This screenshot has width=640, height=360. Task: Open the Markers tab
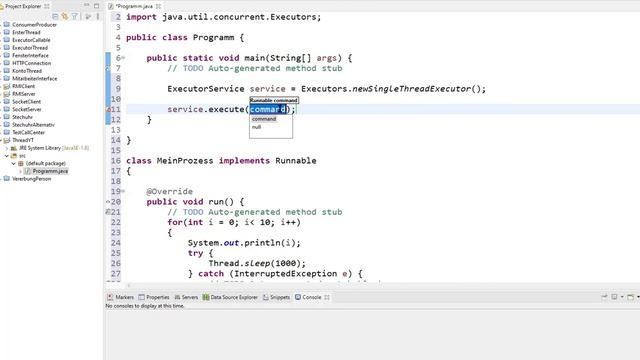pyautogui.click(x=120, y=297)
